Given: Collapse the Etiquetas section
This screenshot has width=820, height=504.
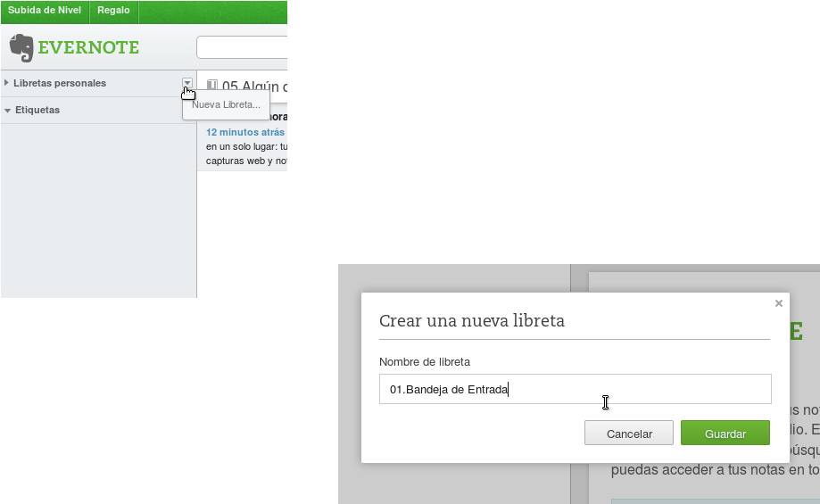Looking at the screenshot, I should [7, 111].
